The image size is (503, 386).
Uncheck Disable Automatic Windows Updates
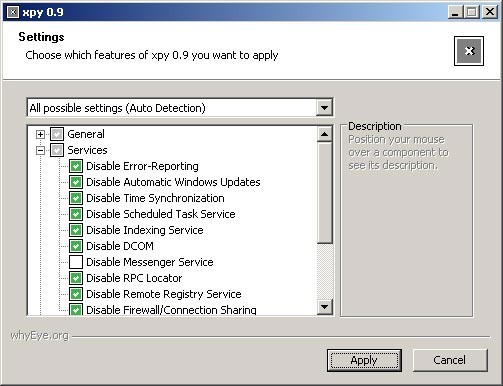click(x=76, y=182)
